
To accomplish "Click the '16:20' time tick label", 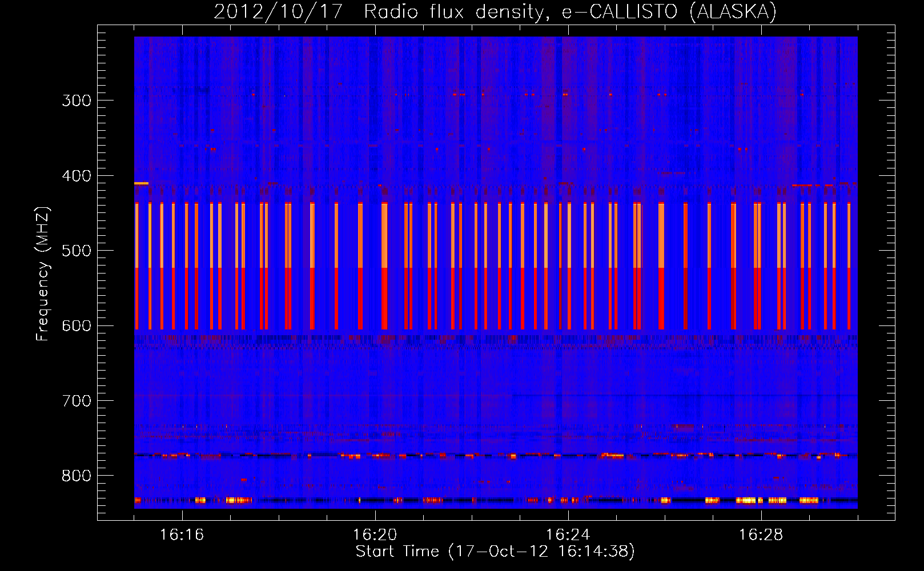I will click(x=375, y=534).
